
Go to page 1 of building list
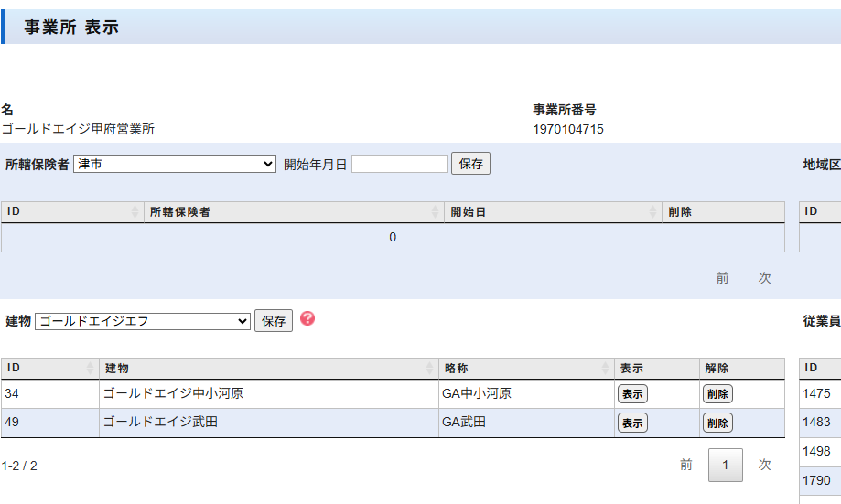pyautogui.click(x=725, y=466)
